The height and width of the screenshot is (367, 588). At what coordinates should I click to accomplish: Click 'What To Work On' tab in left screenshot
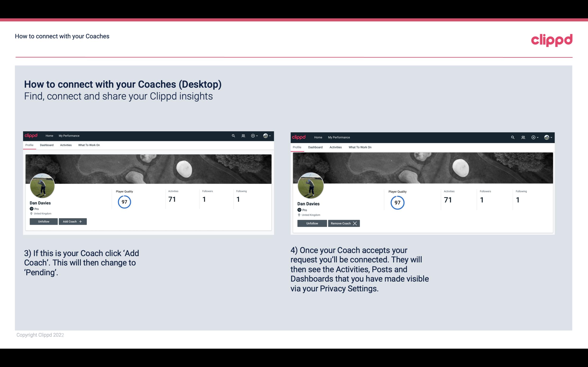pos(89,145)
